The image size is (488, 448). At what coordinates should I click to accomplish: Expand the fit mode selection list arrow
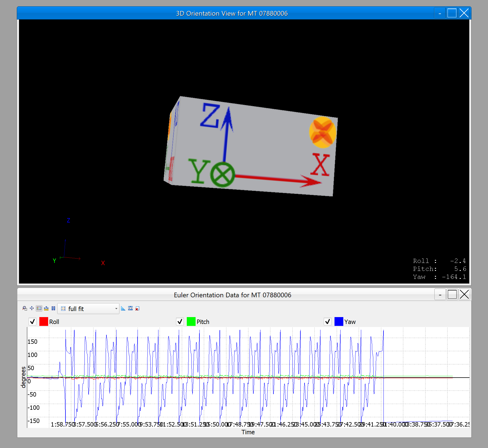[116, 309]
